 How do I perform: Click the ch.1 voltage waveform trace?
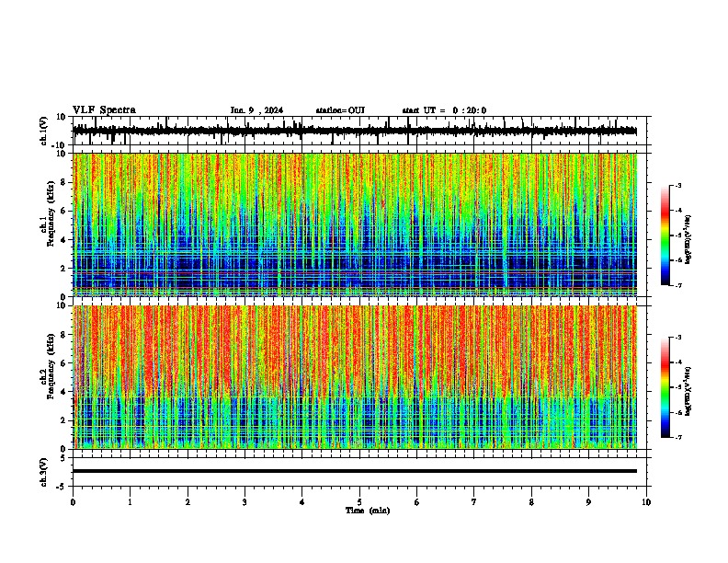pos(355,131)
